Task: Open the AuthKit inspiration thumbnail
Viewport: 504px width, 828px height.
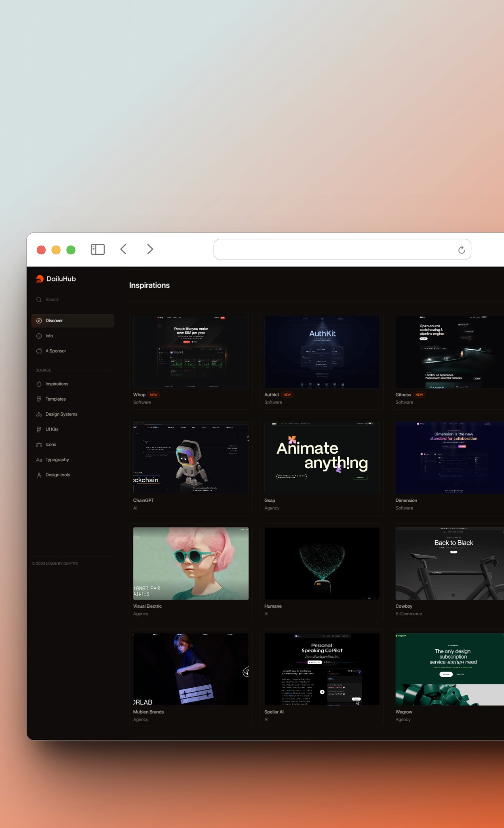Action: coord(322,352)
